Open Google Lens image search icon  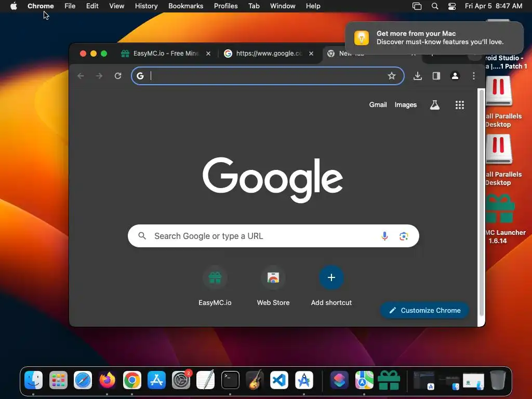pyautogui.click(x=403, y=236)
